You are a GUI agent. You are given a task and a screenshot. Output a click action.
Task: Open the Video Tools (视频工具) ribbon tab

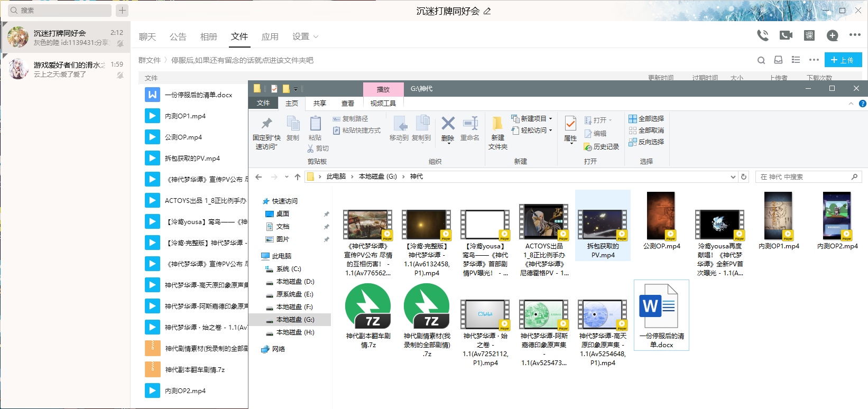point(383,104)
